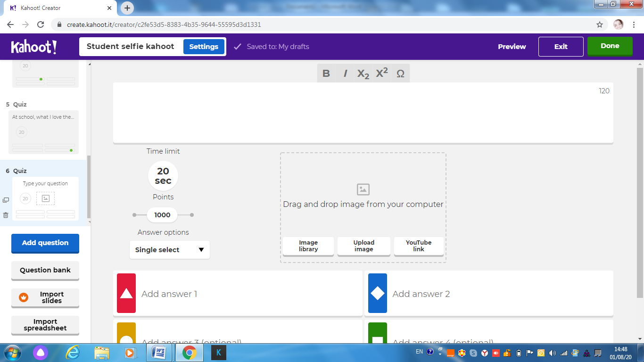Duplicate question 6 using the copy icon
The height and width of the screenshot is (362, 644).
6,200
